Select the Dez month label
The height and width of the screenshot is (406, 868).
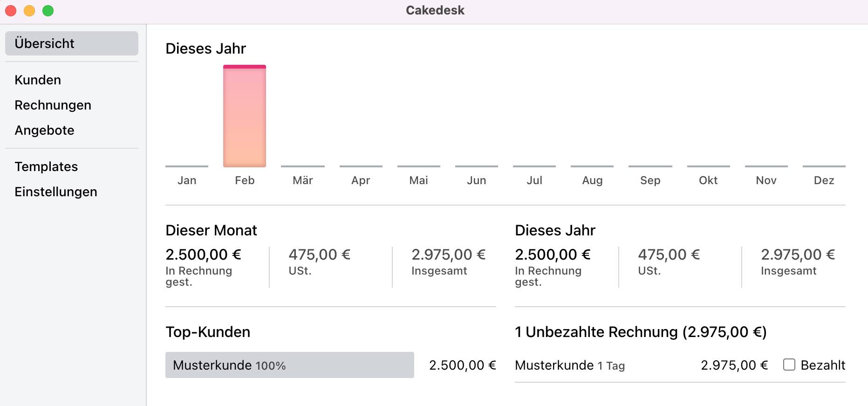pyautogui.click(x=824, y=180)
